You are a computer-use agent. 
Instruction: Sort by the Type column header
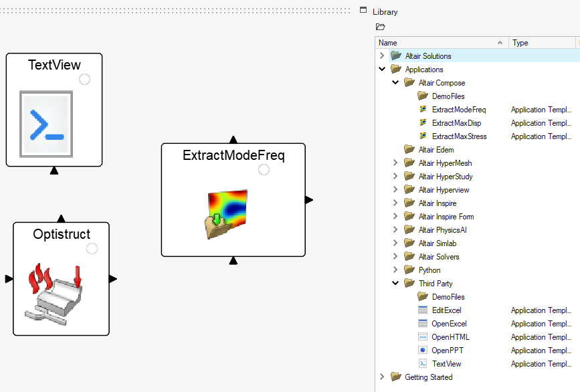[x=543, y=43]
